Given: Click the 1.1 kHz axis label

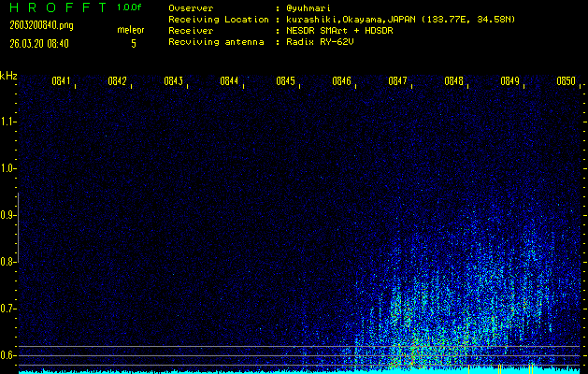Looking at the screenshot, I should (x=7, y=122).
